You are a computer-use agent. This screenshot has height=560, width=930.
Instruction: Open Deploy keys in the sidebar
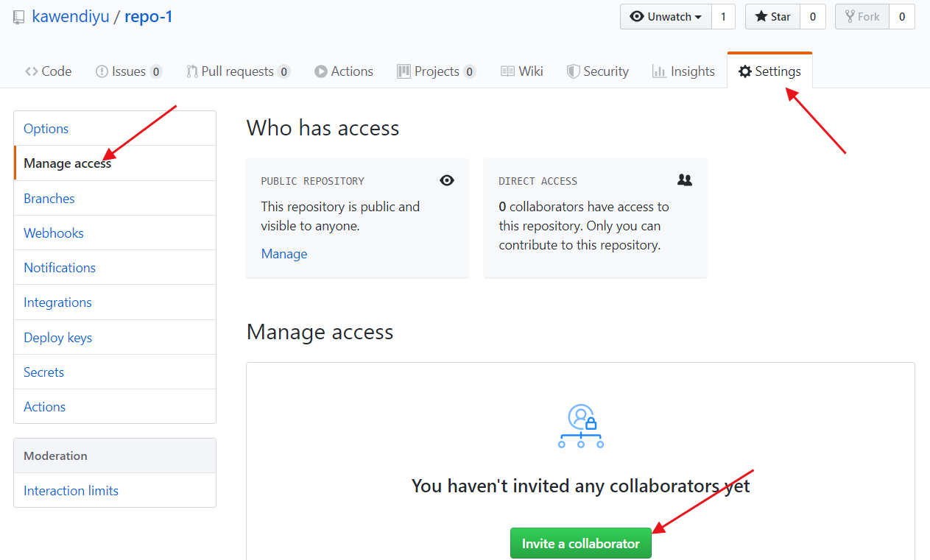click(x=115, y=338)
